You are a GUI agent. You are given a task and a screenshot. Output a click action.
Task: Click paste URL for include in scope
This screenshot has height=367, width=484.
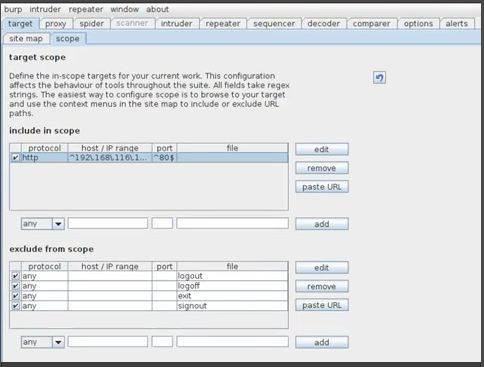(x=322, y=187)
